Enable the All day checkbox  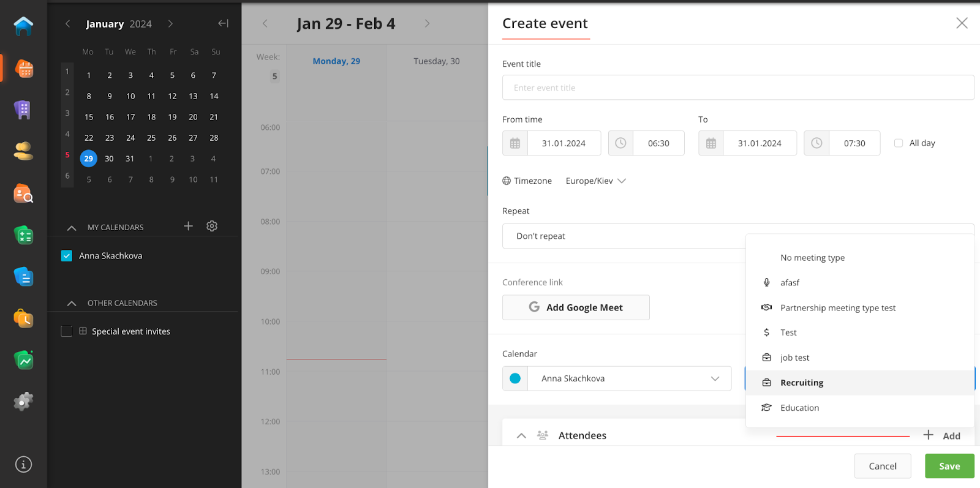[899, 143]
